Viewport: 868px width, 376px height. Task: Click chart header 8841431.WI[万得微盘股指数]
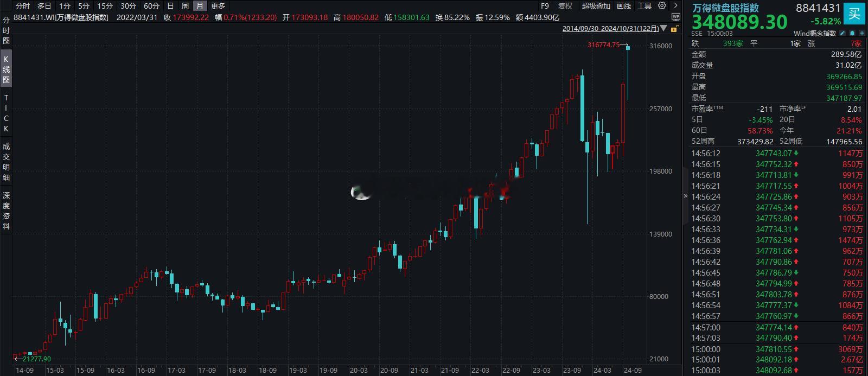pos(61,17)
